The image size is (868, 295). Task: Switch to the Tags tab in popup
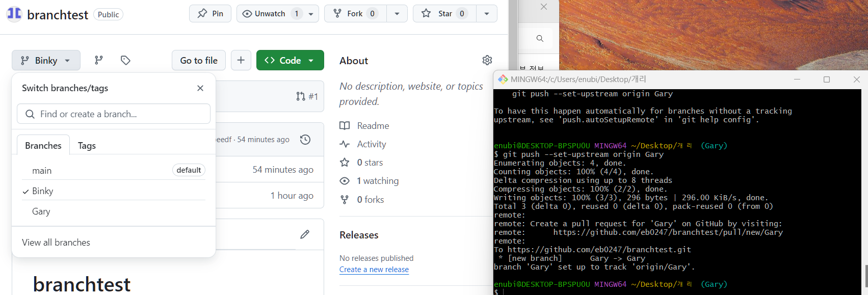tap(87, 145)
